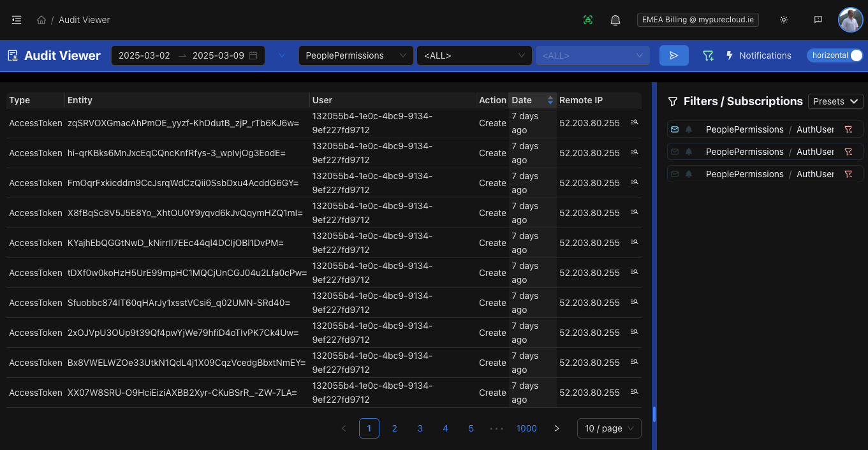Viewport: 868px width, 450px height.
Task: Open Notifications lightning button
Action: pos(759,55)
